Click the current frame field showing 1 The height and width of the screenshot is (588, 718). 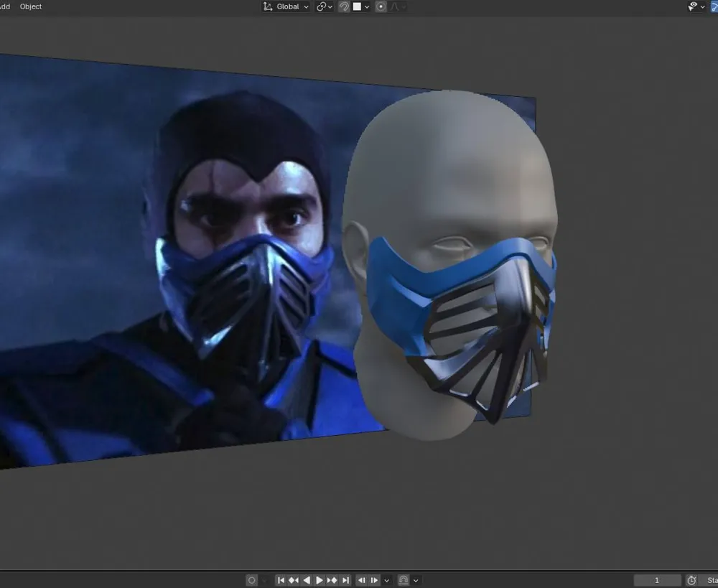click(657, 580)
